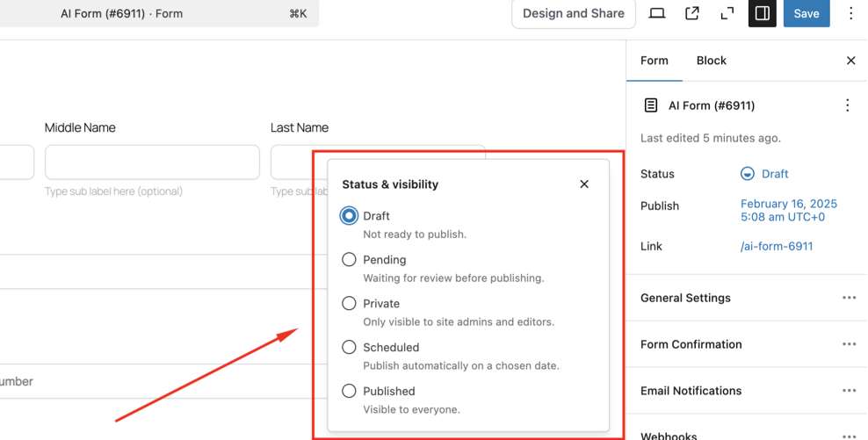Image resolution: width=868 pixels, height=440 pixels.
Task: Open General Settings options ellipsis
Action: coord(850,298)
